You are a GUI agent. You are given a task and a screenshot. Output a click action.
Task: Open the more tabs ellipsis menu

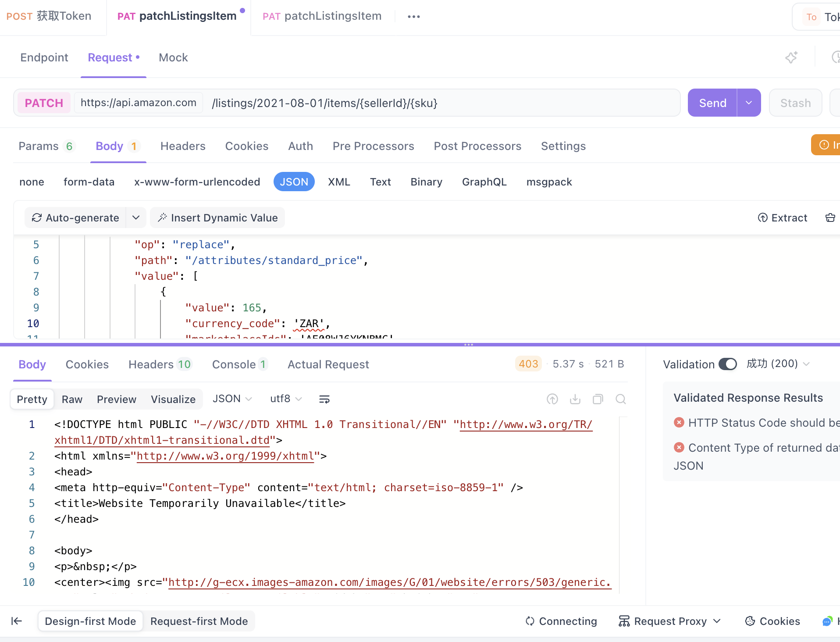pos(413,17)
